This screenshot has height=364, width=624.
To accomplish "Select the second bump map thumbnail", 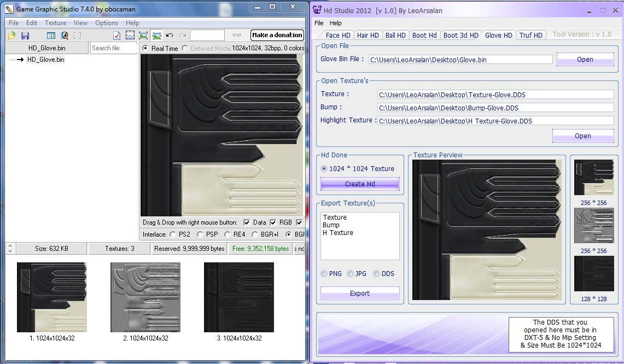I will click(x=145, y=297).
